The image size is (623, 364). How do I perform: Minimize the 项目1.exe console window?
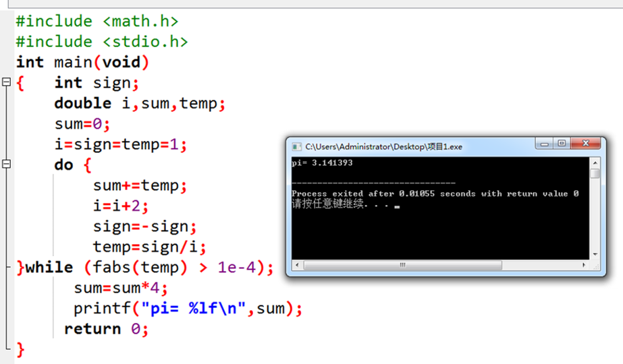pos(544,144)
